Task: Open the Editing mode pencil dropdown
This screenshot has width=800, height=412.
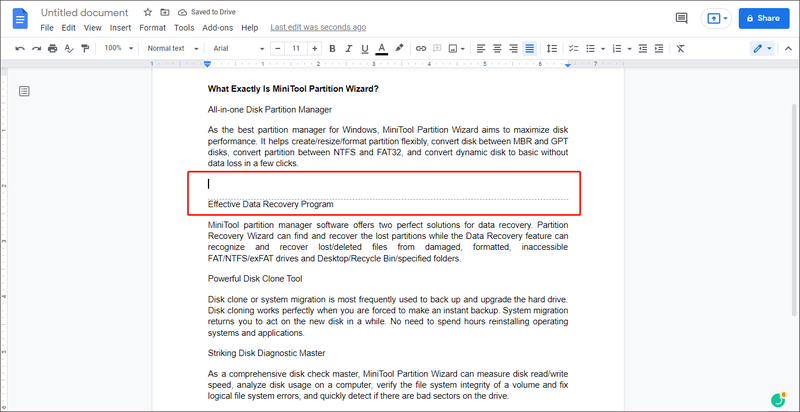Action: coord(762,48)
